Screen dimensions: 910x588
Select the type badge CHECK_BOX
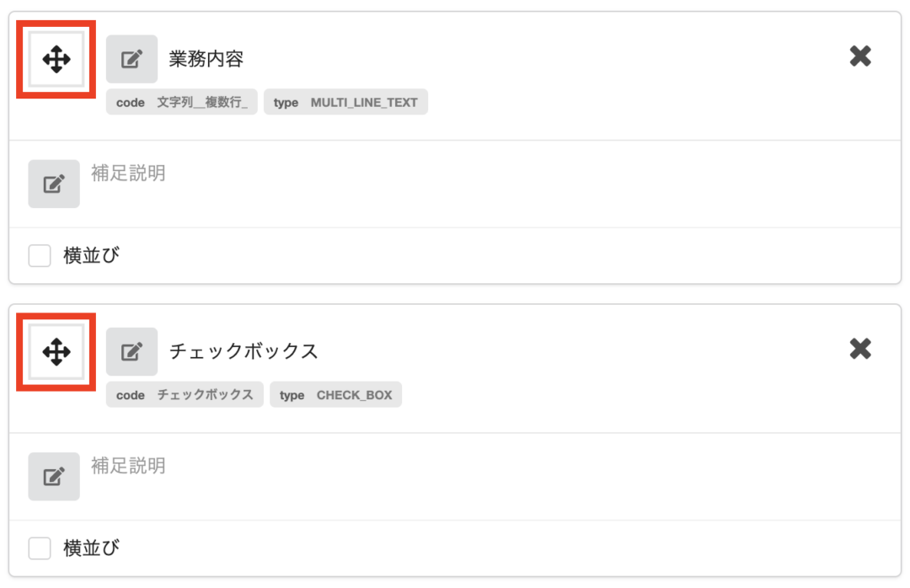335,394
